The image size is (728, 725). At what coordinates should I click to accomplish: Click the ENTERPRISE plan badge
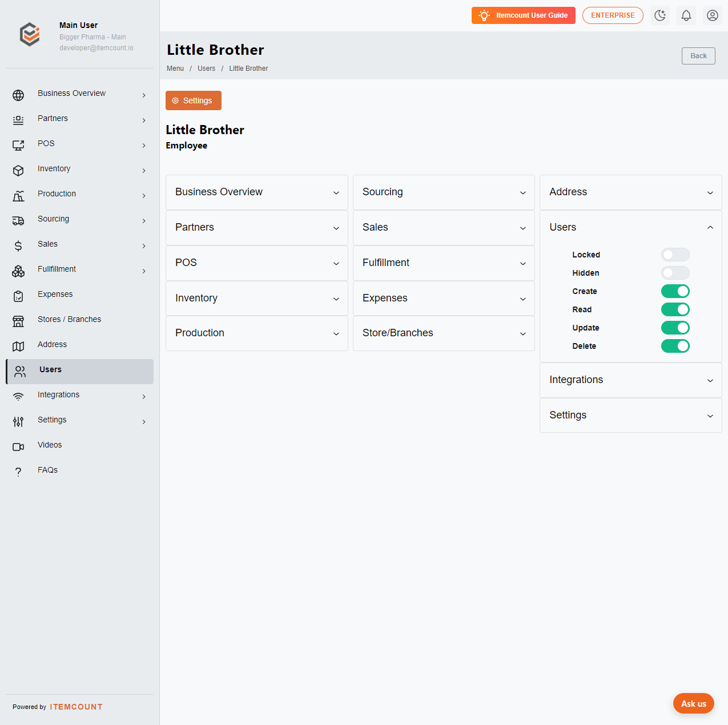(613, 15)
